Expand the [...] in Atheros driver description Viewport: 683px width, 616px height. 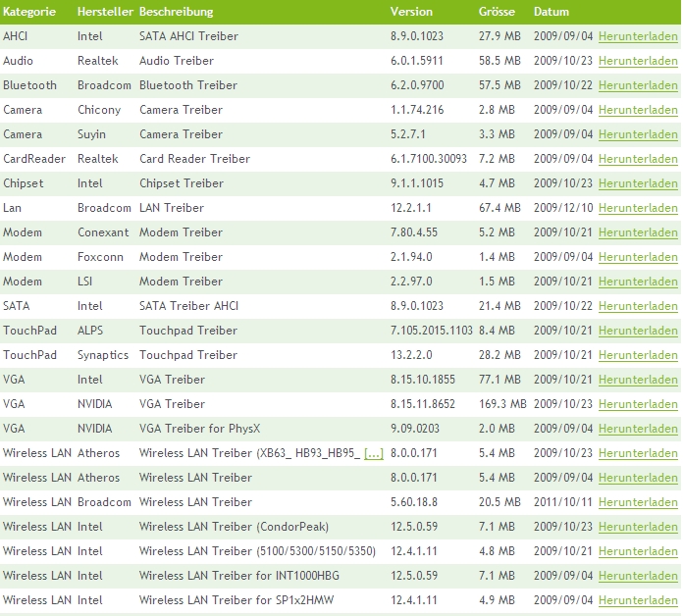click(374, 453)
